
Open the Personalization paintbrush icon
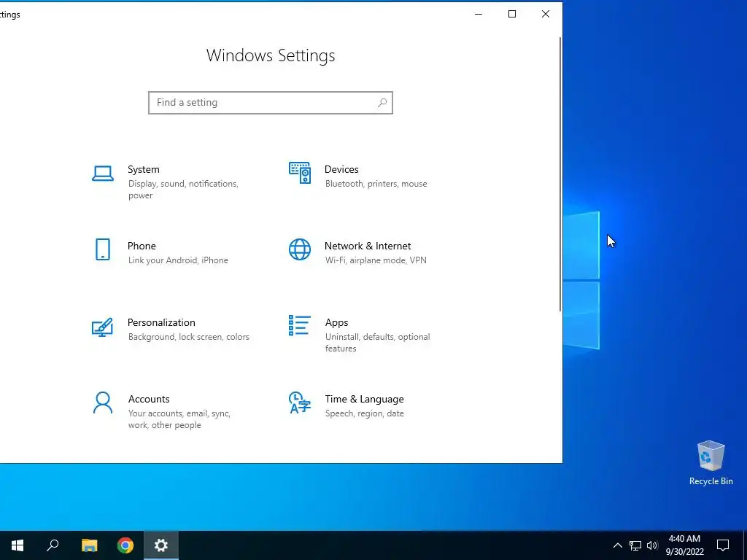[x=102, y=327]
